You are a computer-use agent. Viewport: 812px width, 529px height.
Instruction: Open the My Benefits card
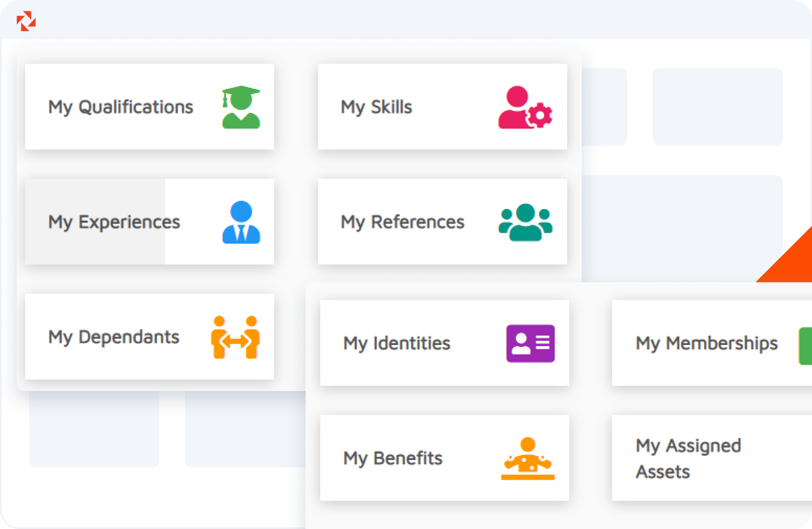click(444, 458)
